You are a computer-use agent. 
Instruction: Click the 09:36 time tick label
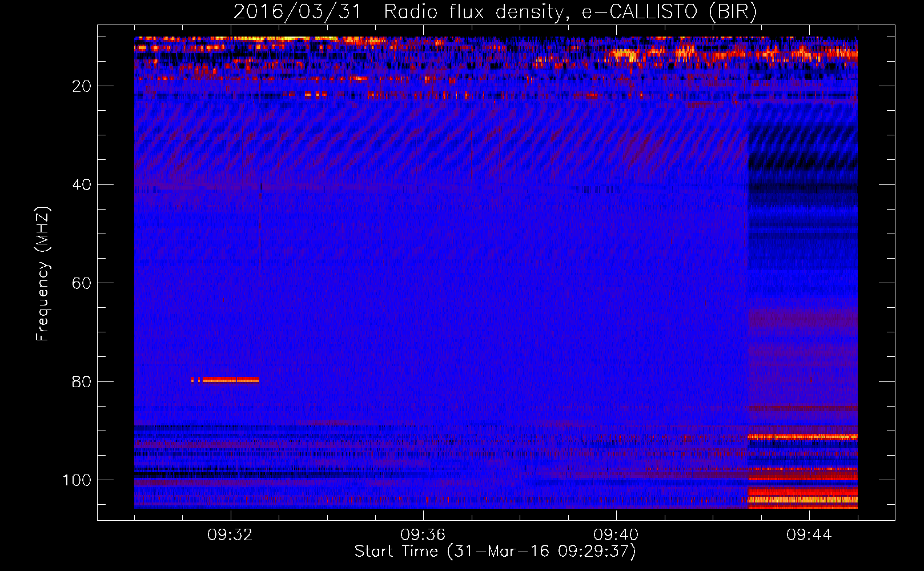coord(423,535)
